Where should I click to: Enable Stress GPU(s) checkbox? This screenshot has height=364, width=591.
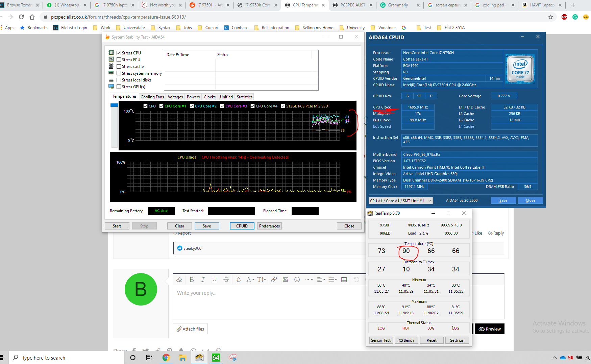pos(119,87)
